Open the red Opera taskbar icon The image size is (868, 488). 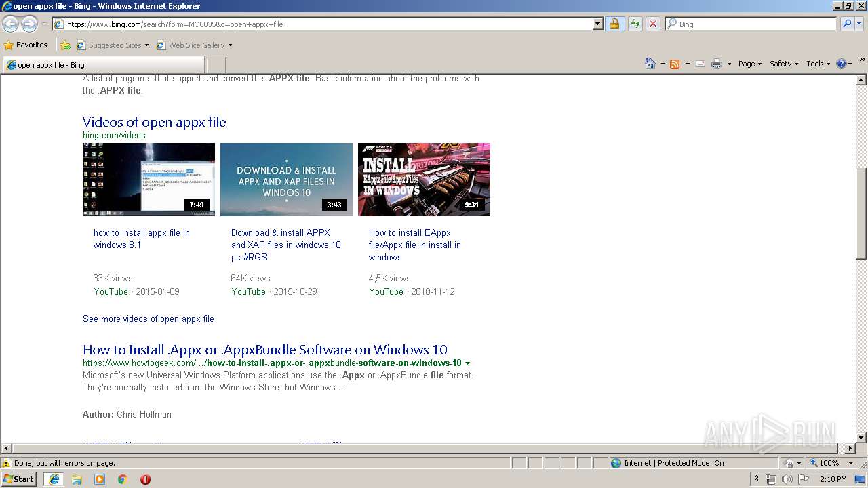145,479
